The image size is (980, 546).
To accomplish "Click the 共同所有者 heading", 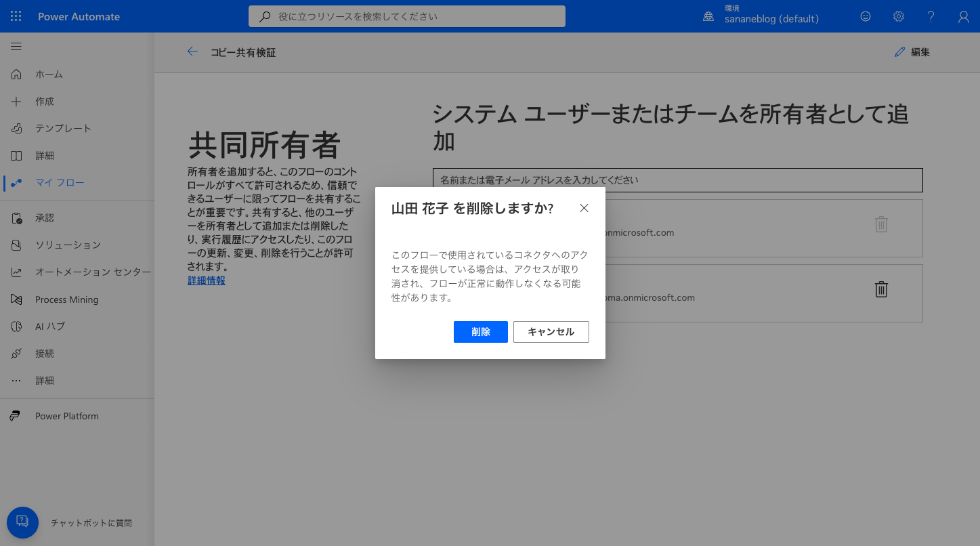I will tap(264, 144).
